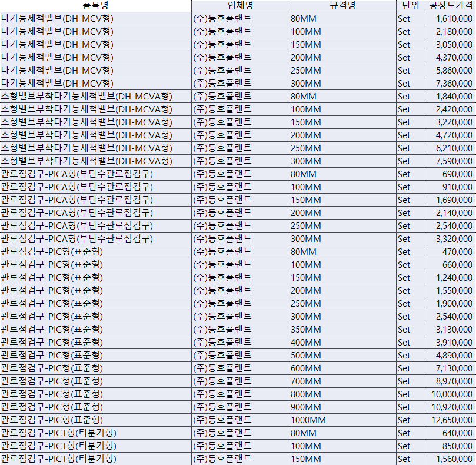Select the 1000MM size cell
The width and height of the screenshot is (476, 465).
tap(342, 420)
